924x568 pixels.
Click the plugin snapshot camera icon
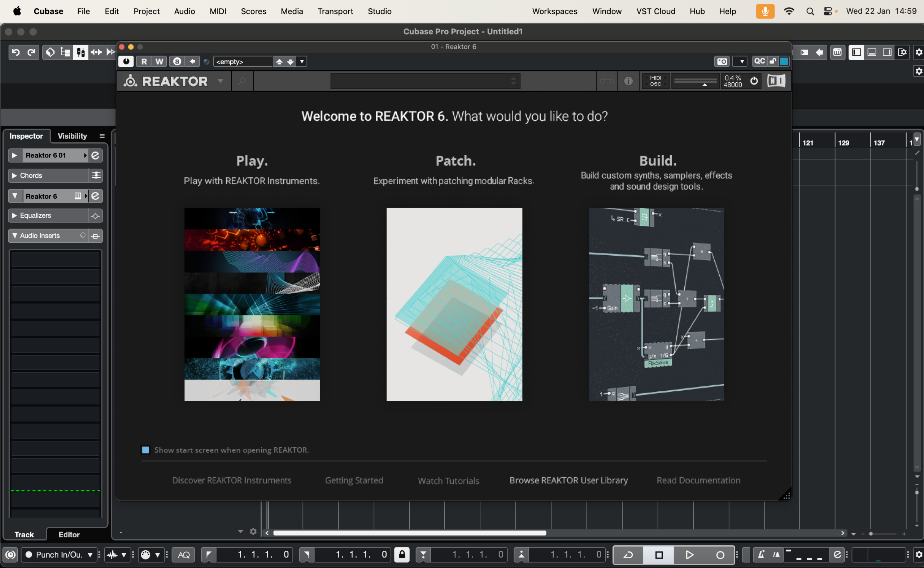pyautogui.click(x=722, y=61)
